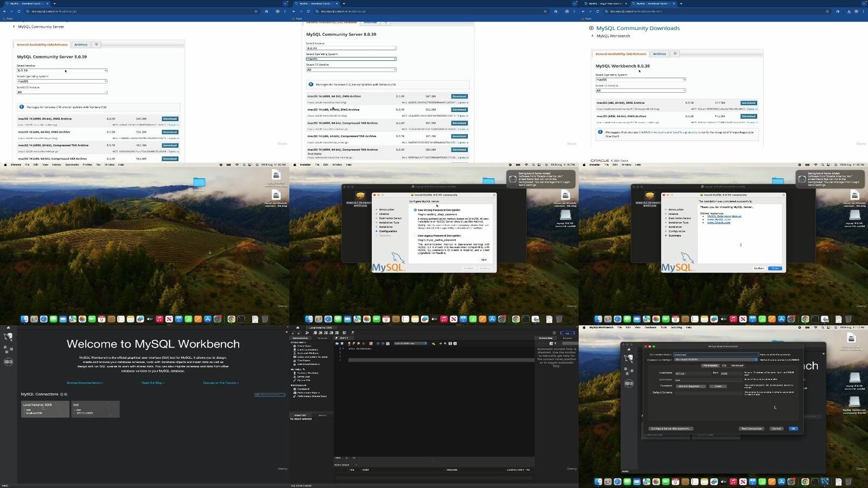This screenshot has width=868, height=488.
Task: Open Database menu in MySQLWorkbench menu bar
Action: [650, 327]
